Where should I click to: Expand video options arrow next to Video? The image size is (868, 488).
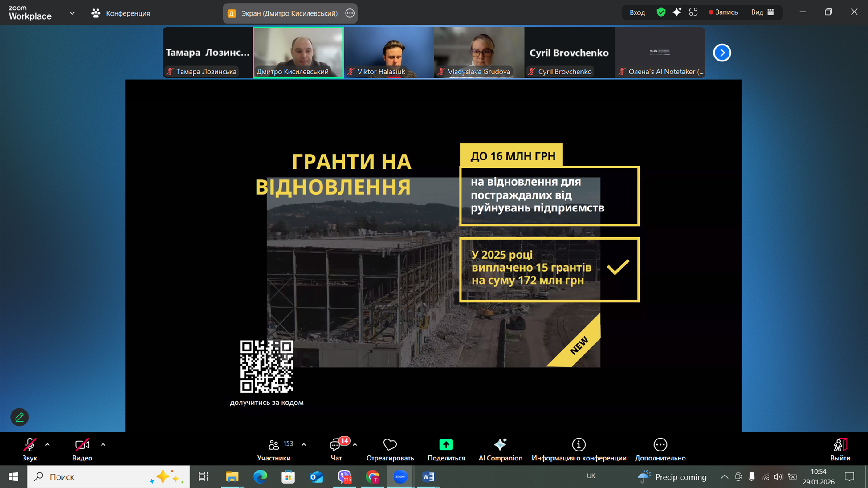103,445
